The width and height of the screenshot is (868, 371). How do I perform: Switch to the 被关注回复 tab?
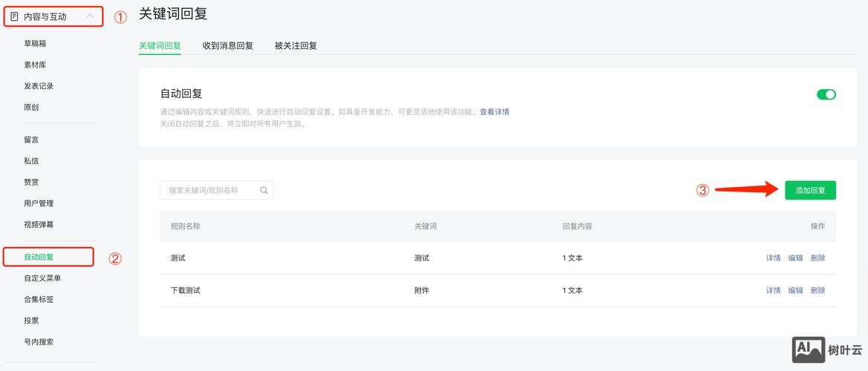[296, 46]
